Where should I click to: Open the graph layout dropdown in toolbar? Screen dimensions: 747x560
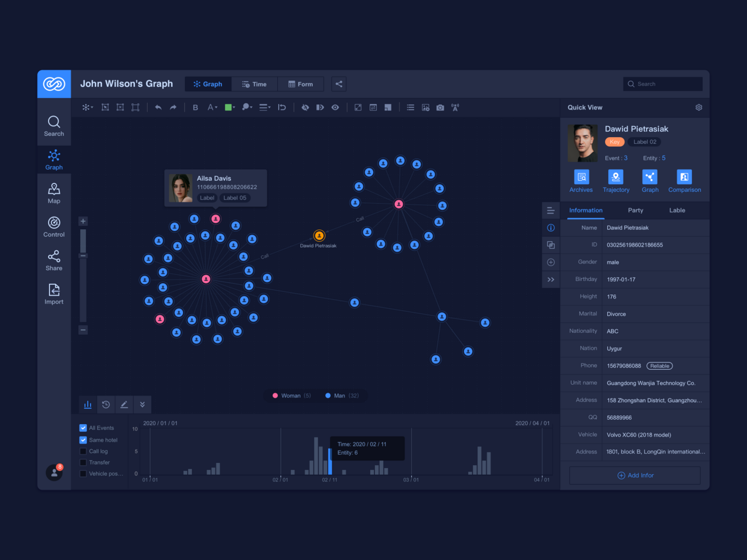coord(87,107)
